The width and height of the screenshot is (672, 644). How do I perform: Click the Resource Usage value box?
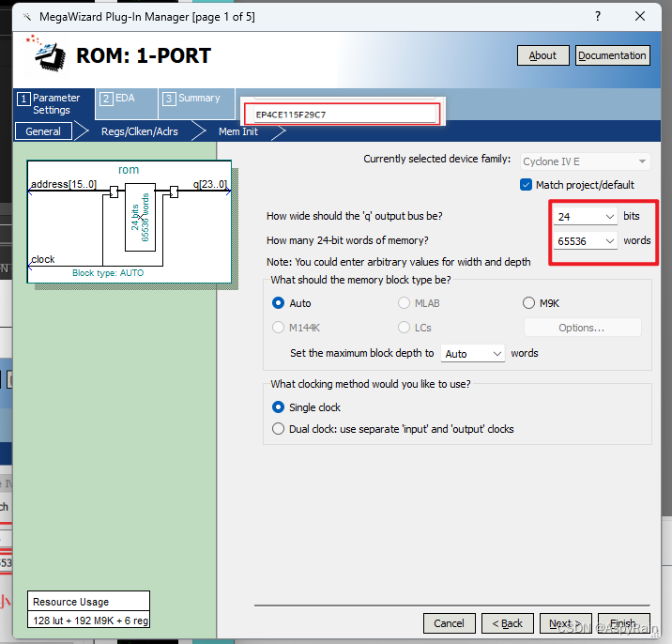(89, 620)
